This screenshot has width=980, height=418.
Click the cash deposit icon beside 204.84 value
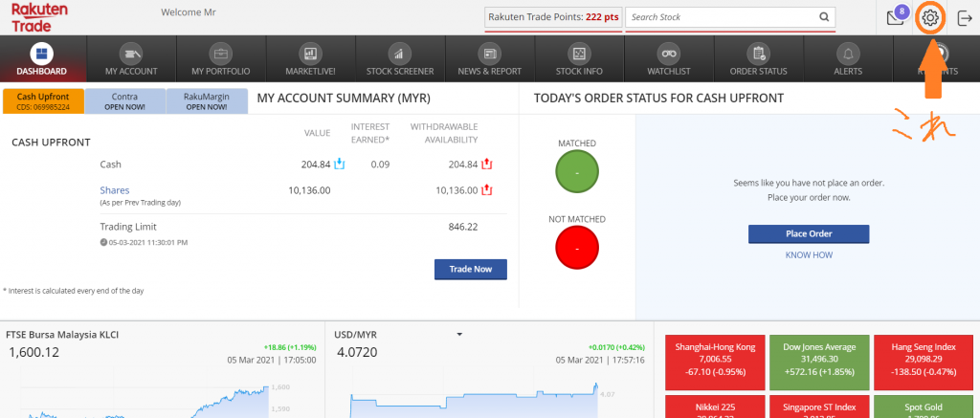pos(340,165)
